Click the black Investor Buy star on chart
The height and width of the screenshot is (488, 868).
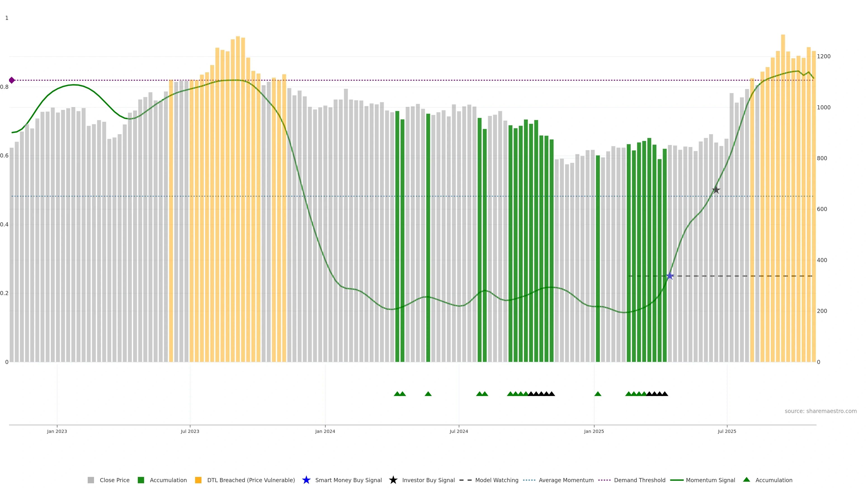point(716,190)
